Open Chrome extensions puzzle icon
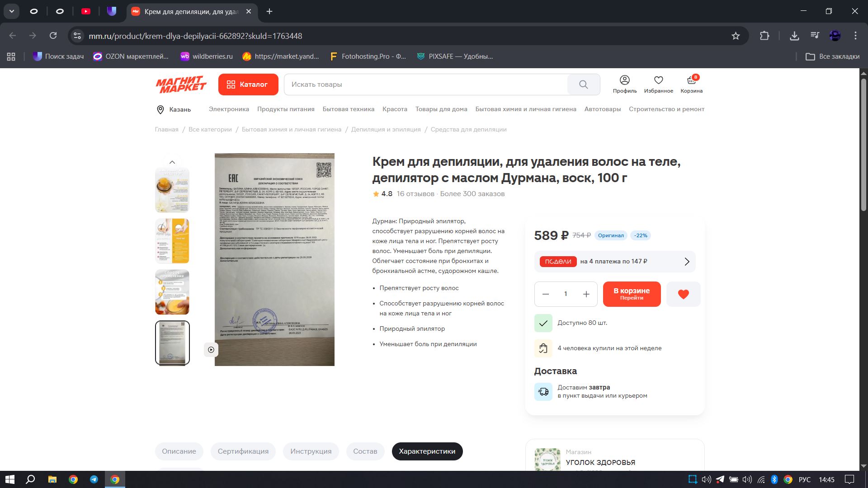 click(764, 36)
